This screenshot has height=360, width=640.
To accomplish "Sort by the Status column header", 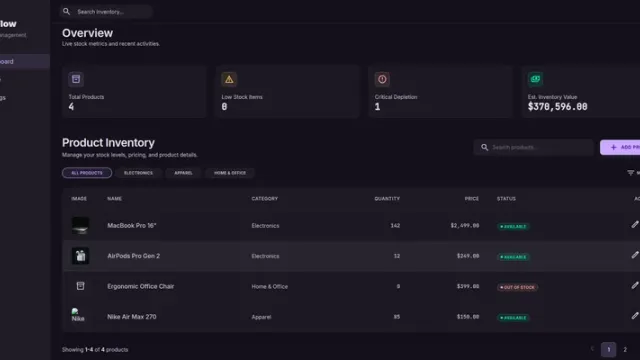I will click(x=506, y=199).
